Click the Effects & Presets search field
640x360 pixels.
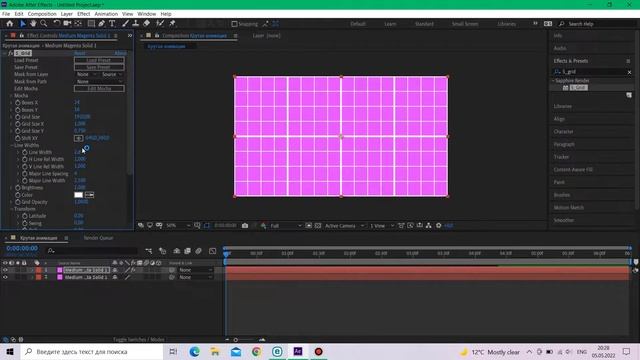(592, 72)
